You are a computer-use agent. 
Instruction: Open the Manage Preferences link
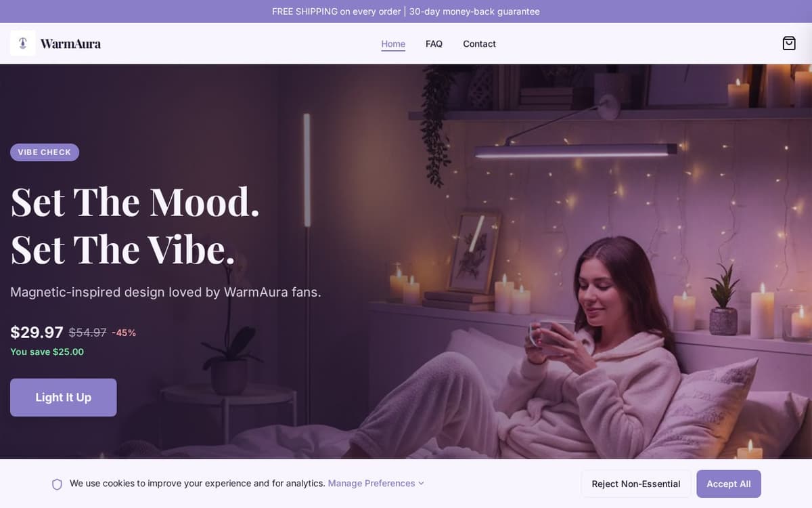coord(371,484)
